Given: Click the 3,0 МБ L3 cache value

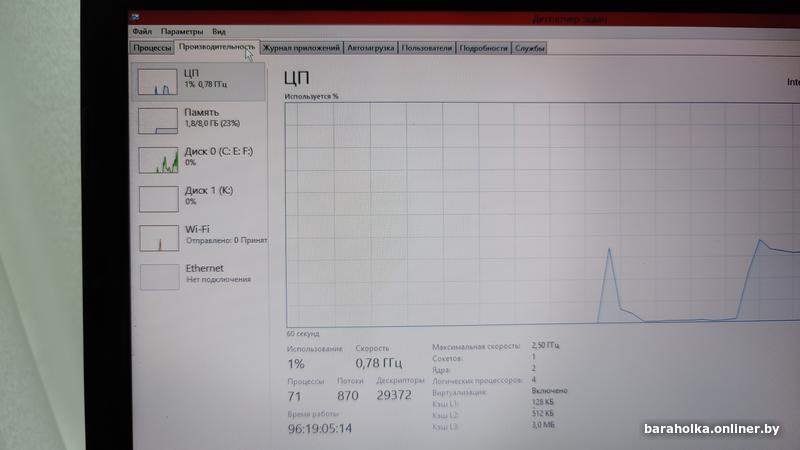Looking at the screenshot, I should (x=543, y=424).
